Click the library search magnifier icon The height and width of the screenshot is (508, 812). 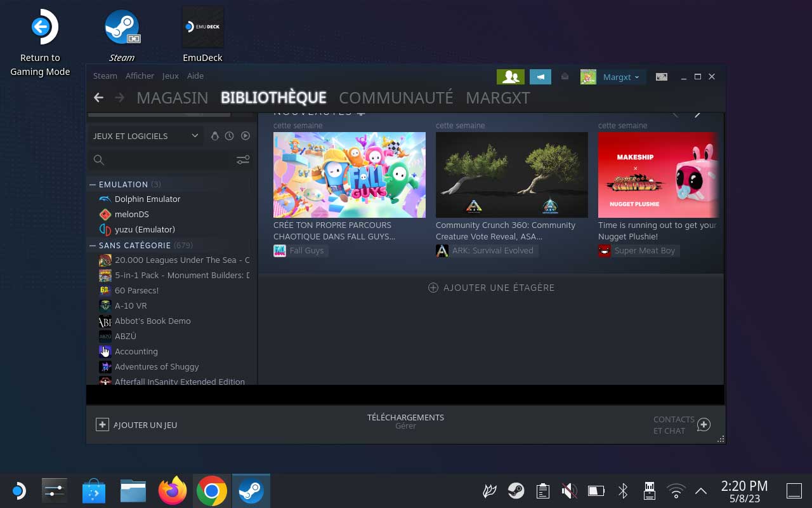[99, 160]
